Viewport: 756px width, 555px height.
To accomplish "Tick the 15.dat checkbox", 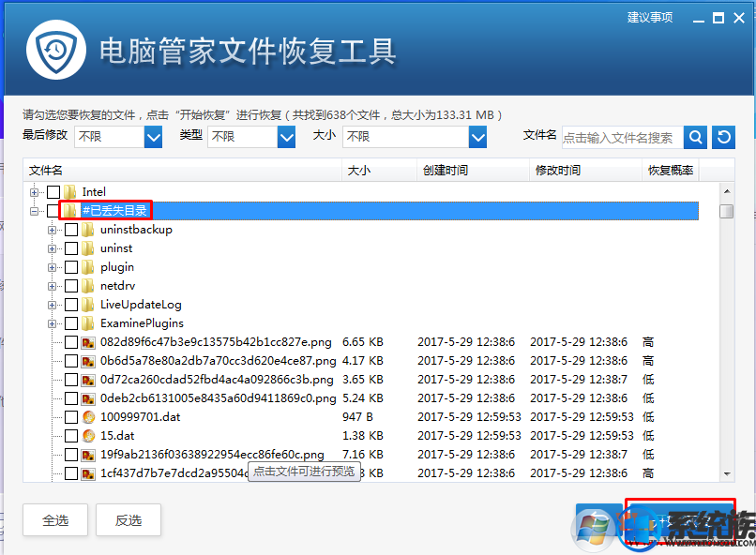I will 71,436.
